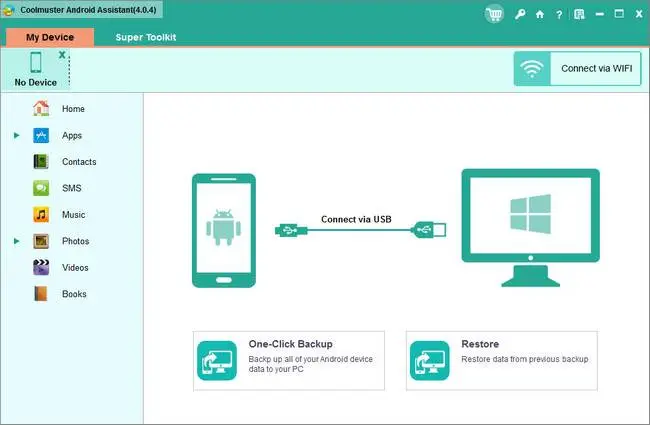Viewport: 650px width, 425px height.
Task: Click the WiFi signal icon
Action: [x=532, y=68]
